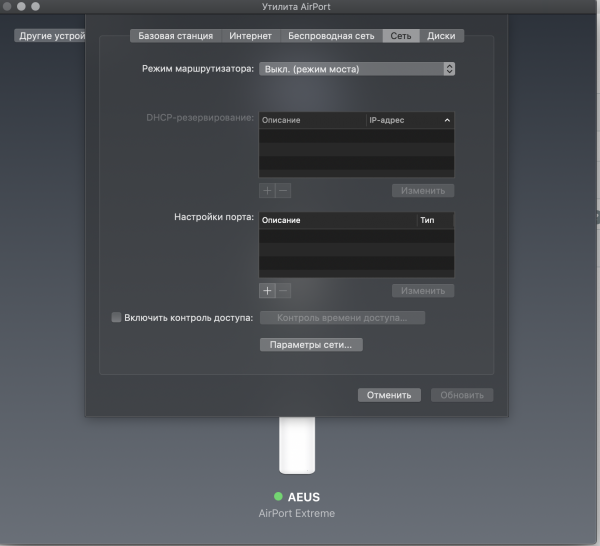Click the AirPort Extreme label text
The height and width of the screenshot is (546, 600).
click(297, 513)
